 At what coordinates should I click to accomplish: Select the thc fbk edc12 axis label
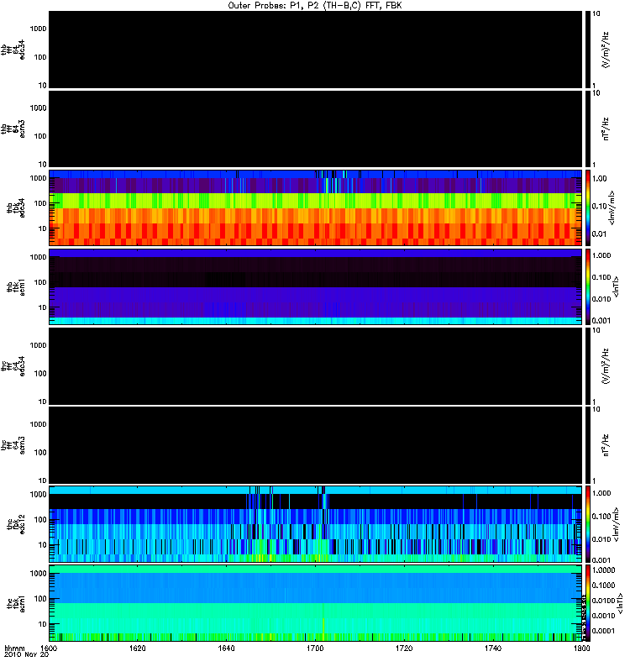point(16,524)
